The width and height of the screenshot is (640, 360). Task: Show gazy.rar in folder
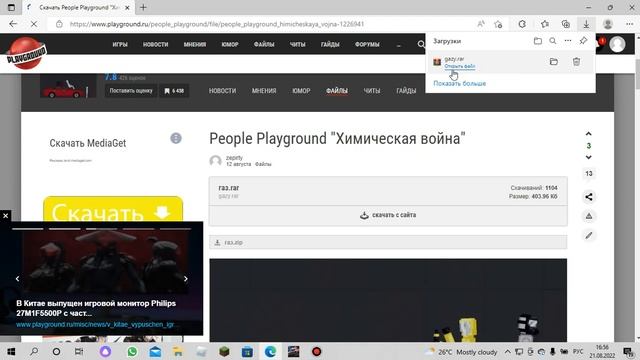click(x=554, y=62)
